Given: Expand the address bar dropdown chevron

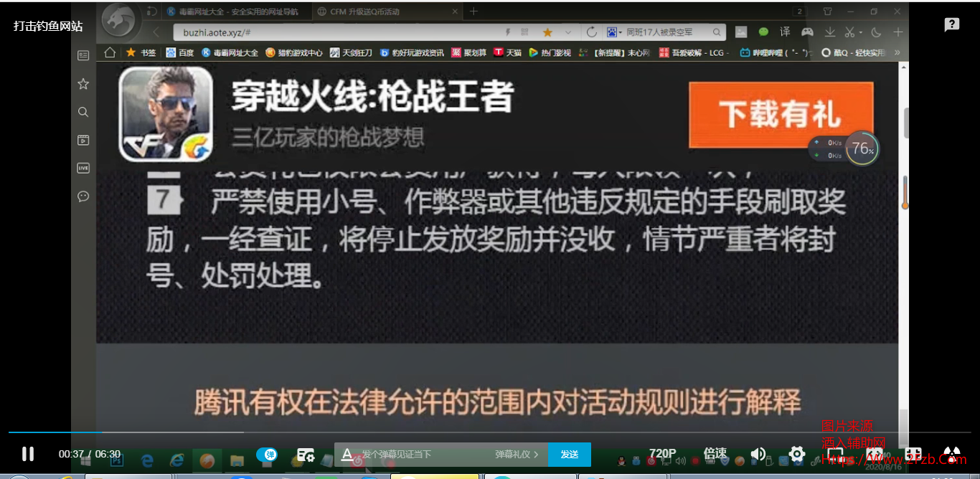Looking at the screenshot, I should [568, 32].
